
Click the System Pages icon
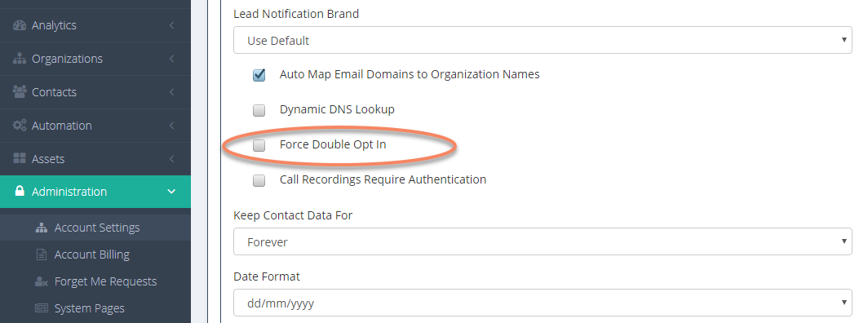(x=42, y=308)
